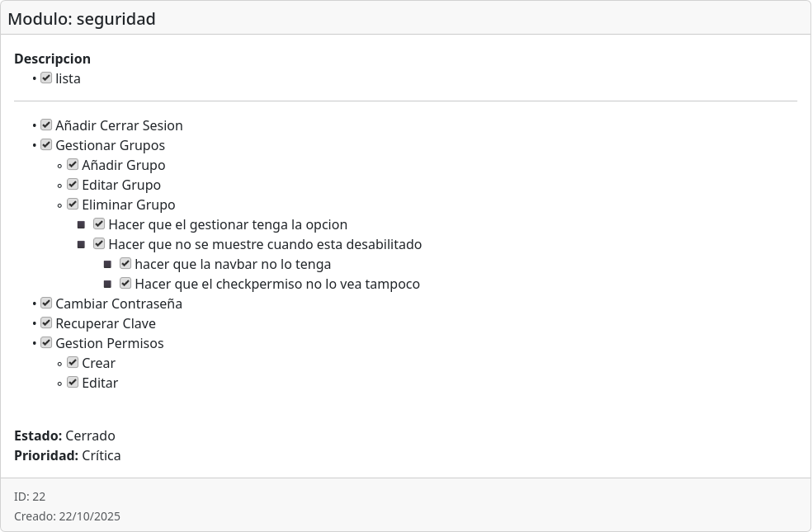Click the 'Modulo: seguridad' card header

click(82, 19)
